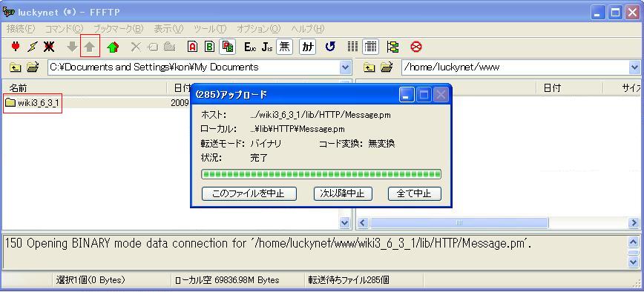Minimize the FFFTP main window
644x292 pixels.
tap(599, 13)
